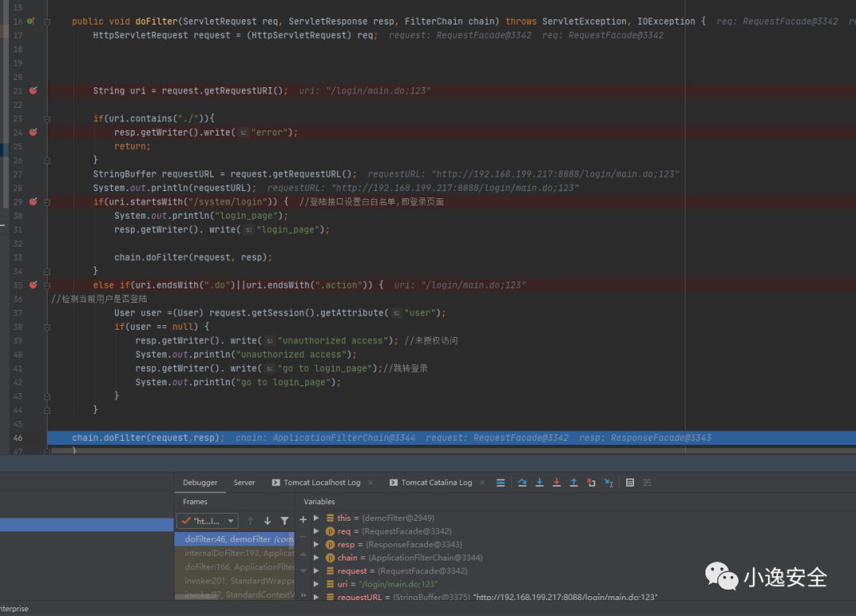Screen dimensions: 856x616
Task: Close the Tomcat Catalina Log tab
Action: pos(482,483)
